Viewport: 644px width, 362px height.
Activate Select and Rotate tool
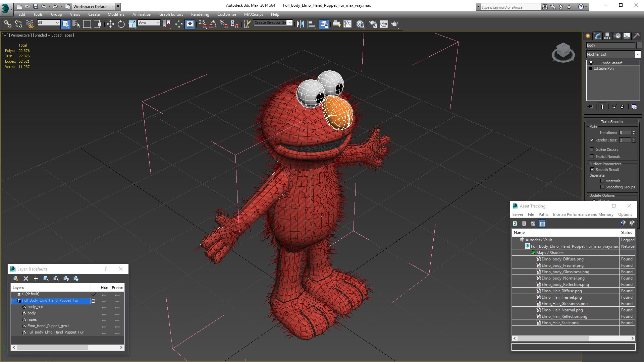121,24
